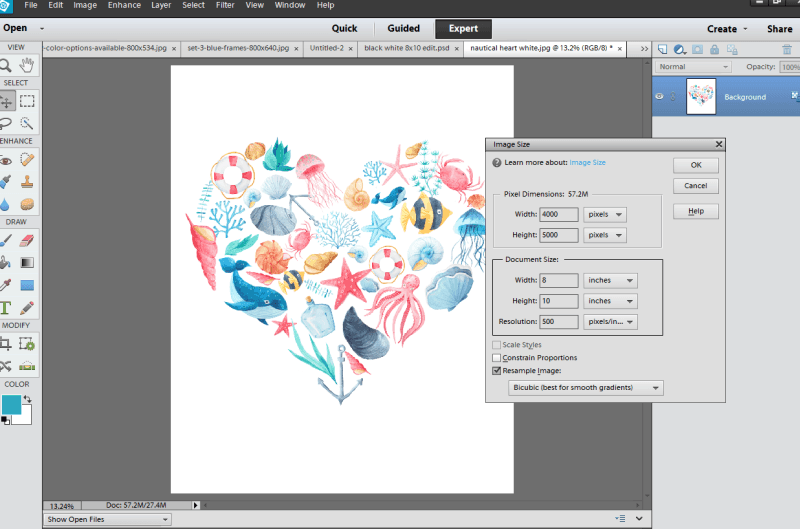Screen dimensions: 800x529
Task: Pick the Eraser tool
Action: [27, 240]
